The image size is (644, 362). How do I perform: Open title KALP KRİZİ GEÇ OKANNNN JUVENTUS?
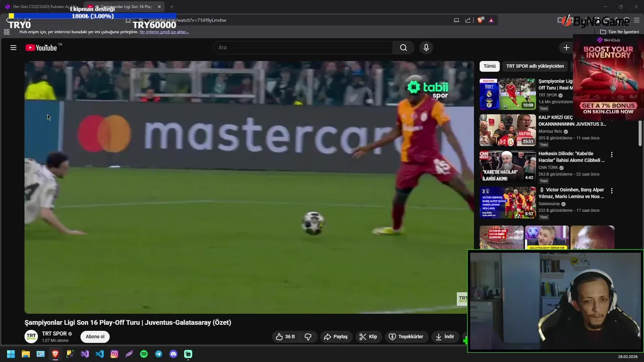pyautogui.click(x=573, y=121)
